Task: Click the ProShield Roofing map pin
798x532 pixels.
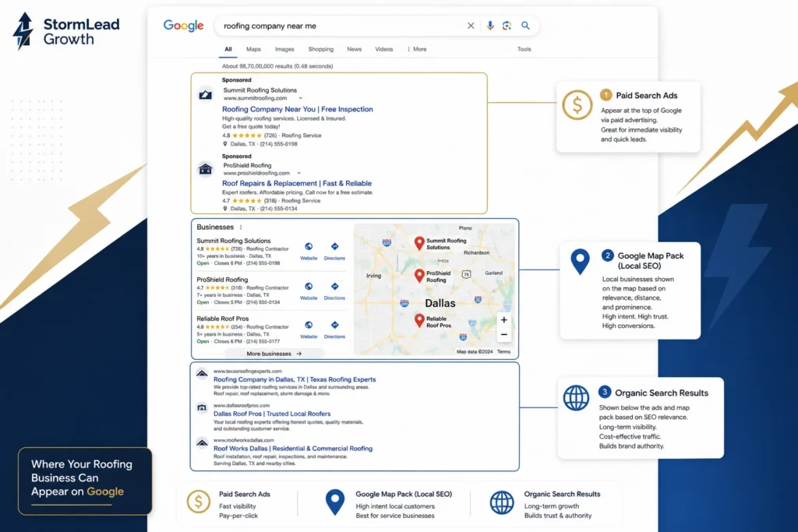Action: pos(418,276)
